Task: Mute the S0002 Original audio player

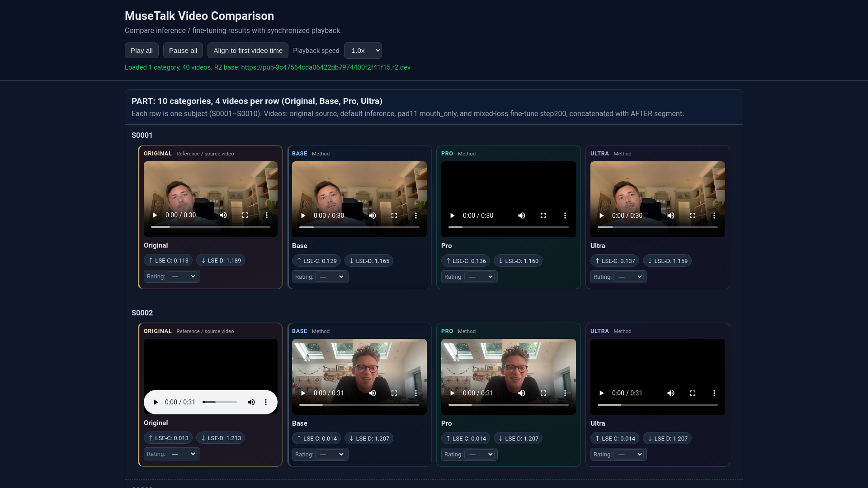Action: [251, 402]
